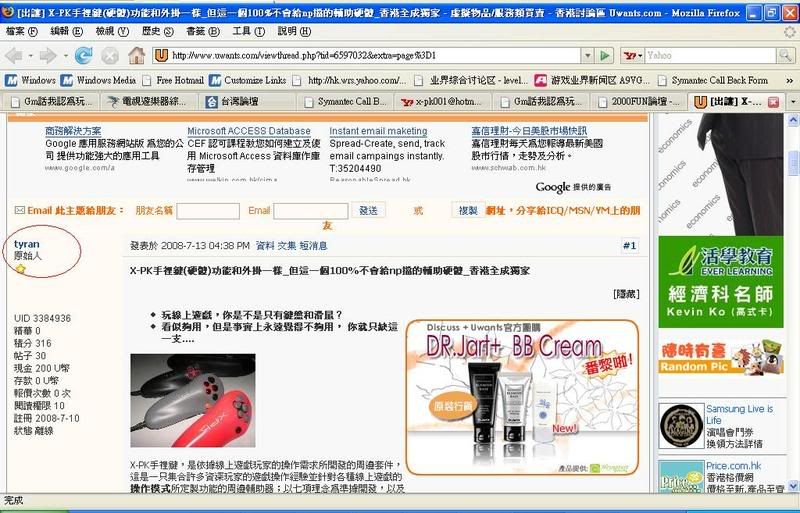Open hk.wrs.yahoo.com bookmark
The height and width of the screenshot is (513, 800).
coord(351,80)
